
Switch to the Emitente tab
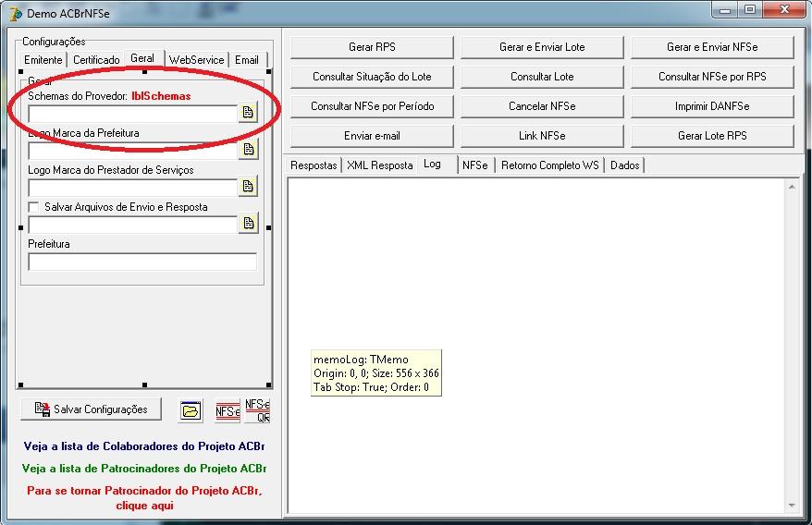tap(43, 60)
